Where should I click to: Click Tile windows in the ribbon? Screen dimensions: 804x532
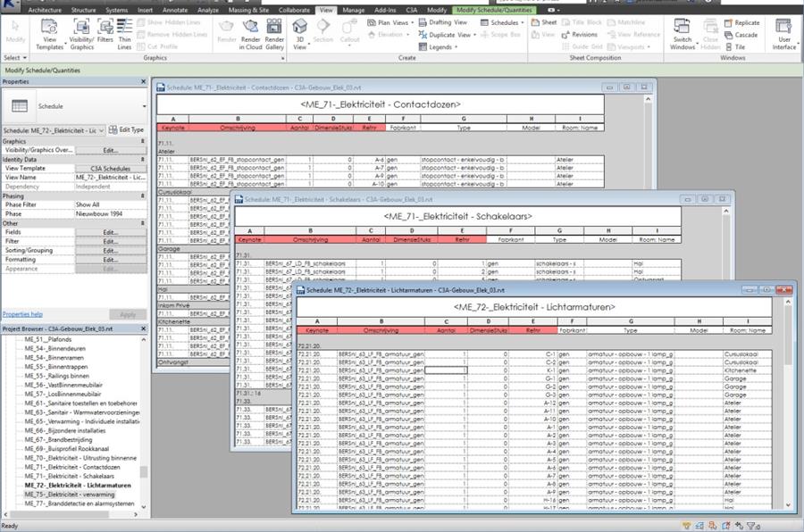tap(740, 46)
